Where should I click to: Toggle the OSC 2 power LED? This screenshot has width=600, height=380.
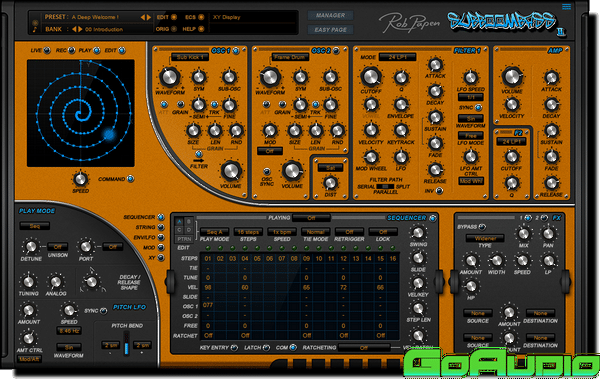336,51
